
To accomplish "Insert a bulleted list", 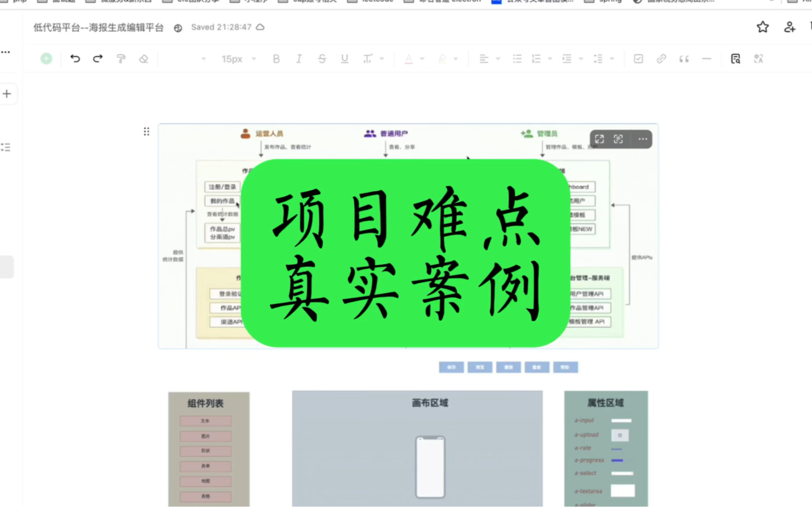I will coord(517,59).
